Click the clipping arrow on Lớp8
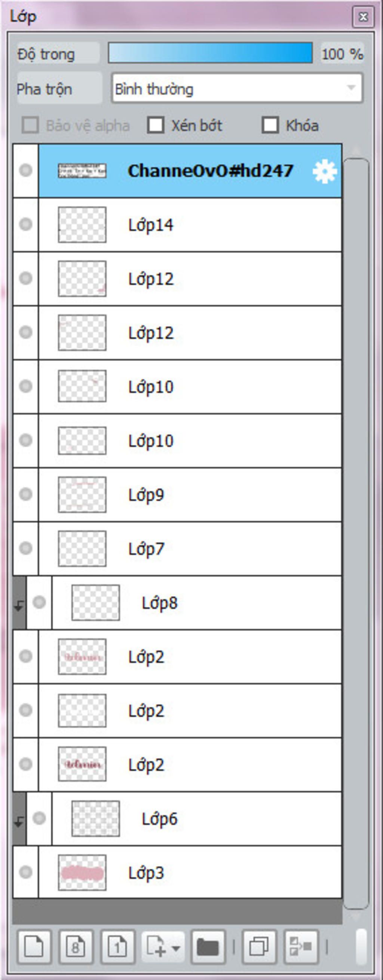383x980 pixels. pyautogui.click(x=19, y=606)
